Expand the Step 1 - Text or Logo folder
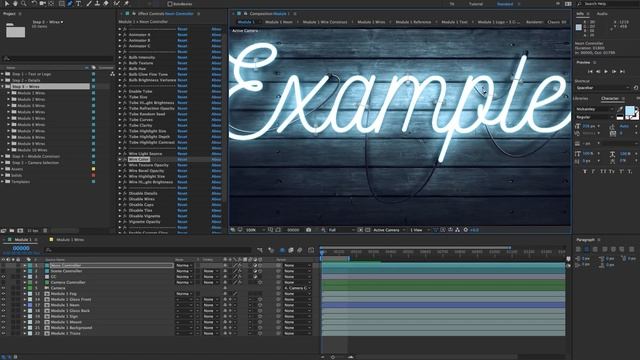The width and height of the screenshot is (640, 360). pos(3,74)
